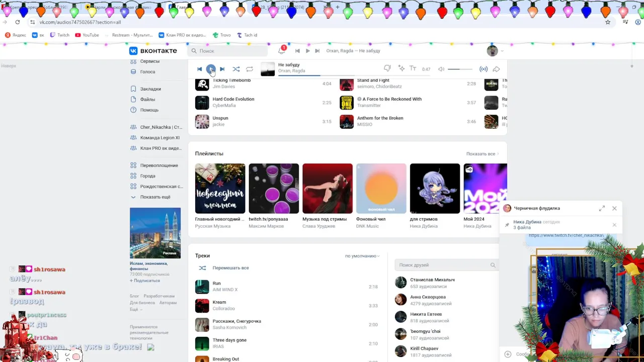Toggle shuffle in the audio player
The width and height of the screenshot is (644, 362).
(236, 69)
